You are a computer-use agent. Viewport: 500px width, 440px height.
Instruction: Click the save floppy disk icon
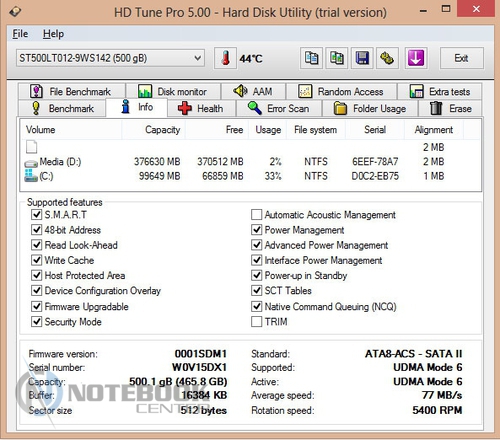(x=362, y=58)
